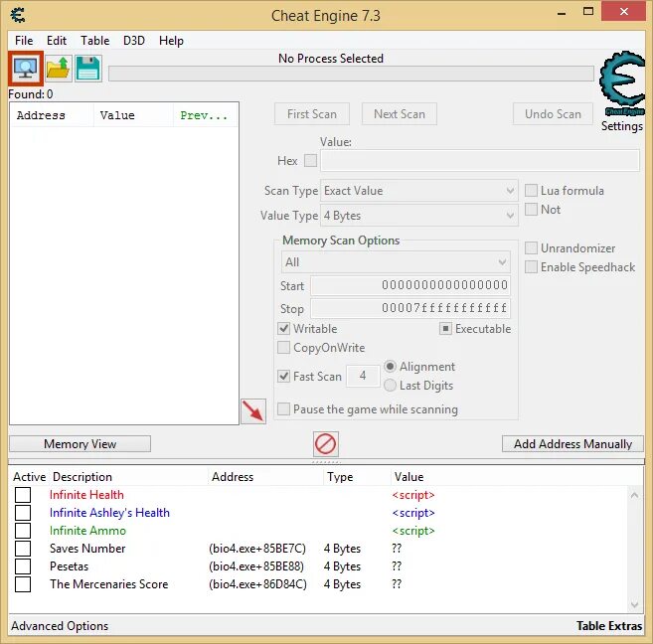This screenshot has height=644, width=653.
Task: Select the Infinite Health entry text
Action: click(86, 495)
